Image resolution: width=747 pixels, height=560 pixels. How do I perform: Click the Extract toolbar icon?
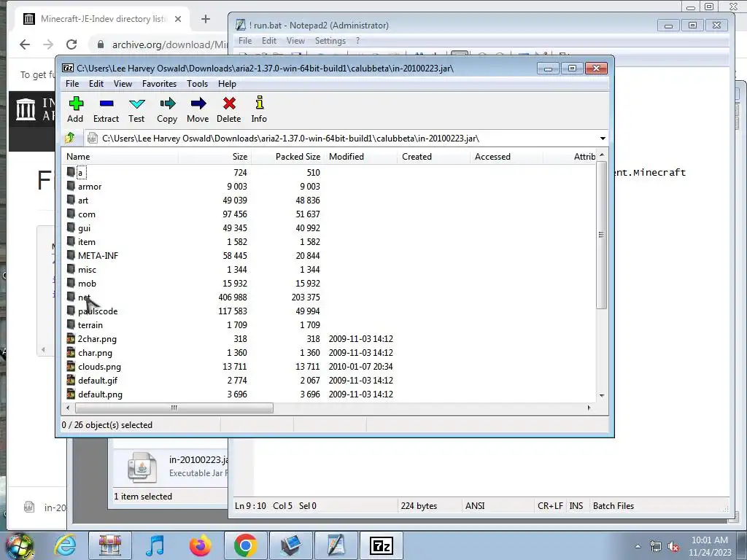click(x=106, y=110)
